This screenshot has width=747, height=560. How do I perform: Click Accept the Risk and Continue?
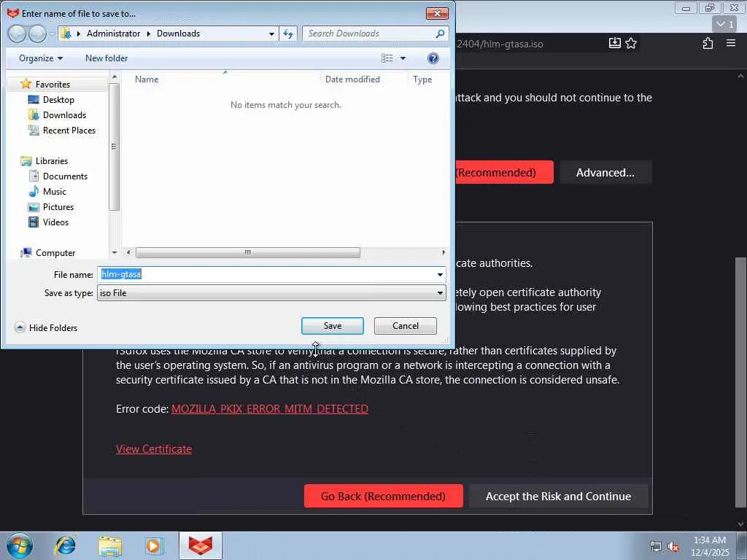pos(558,496)
